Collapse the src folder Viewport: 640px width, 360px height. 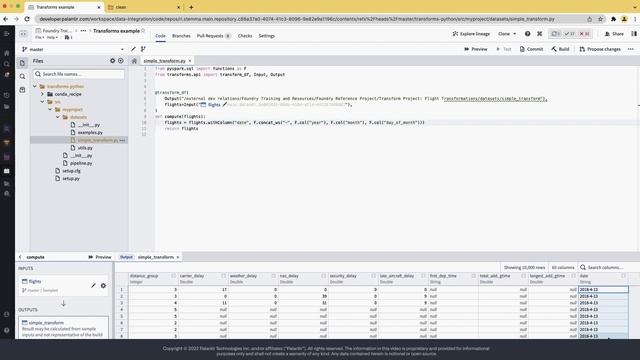pos(42,102)
